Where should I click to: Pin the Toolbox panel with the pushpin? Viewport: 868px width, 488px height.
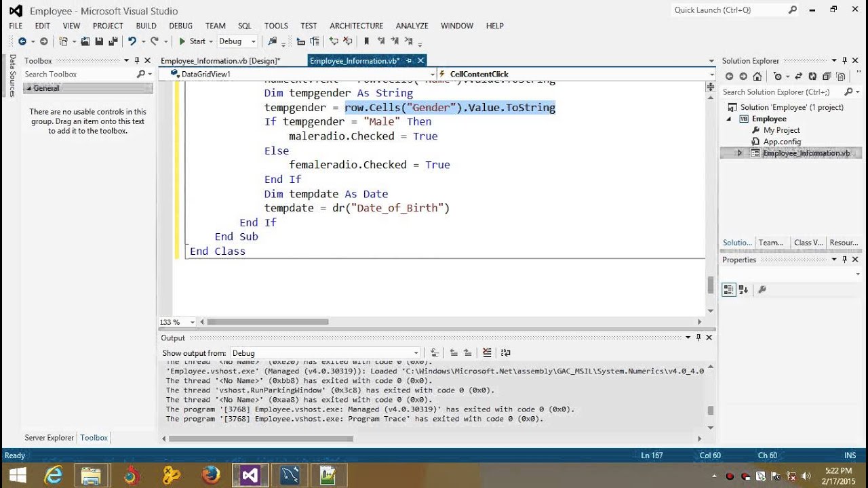click(x=136, y=60)
